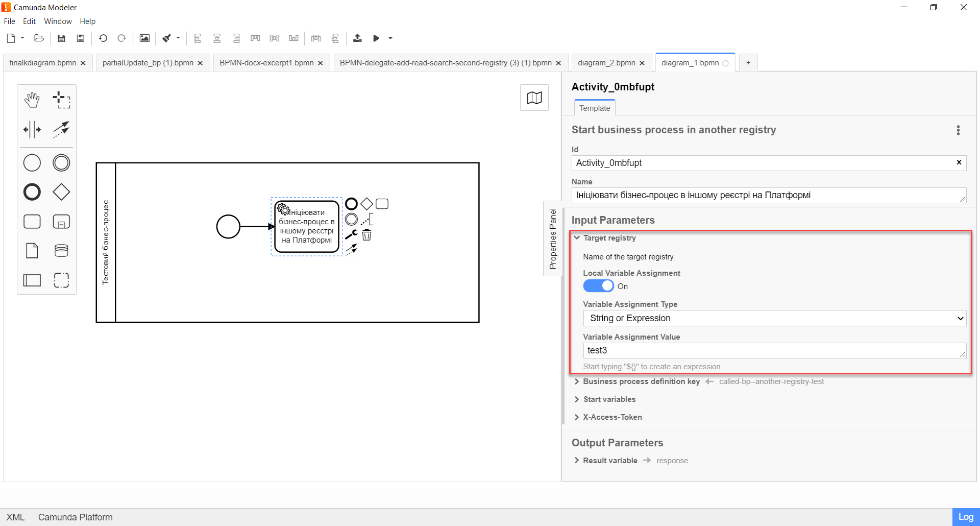Viewport: 980px width, 526px height.
Task: Redo the last action
Action: 121,38
